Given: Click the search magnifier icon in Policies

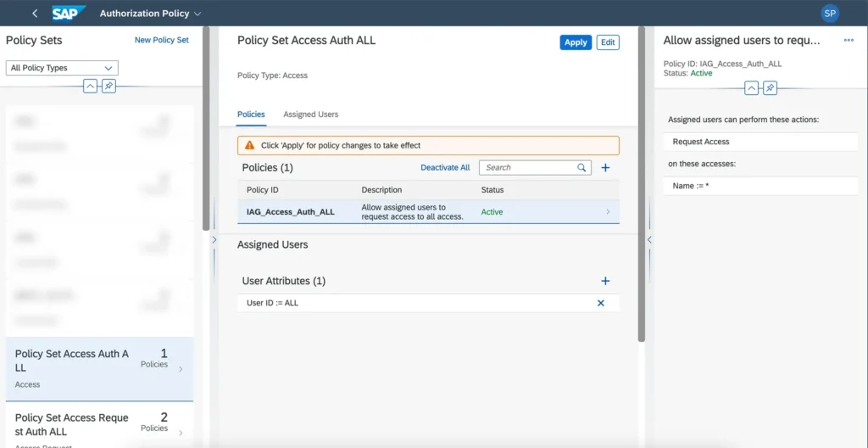Looking at the screenshot, I should (582, 168).
